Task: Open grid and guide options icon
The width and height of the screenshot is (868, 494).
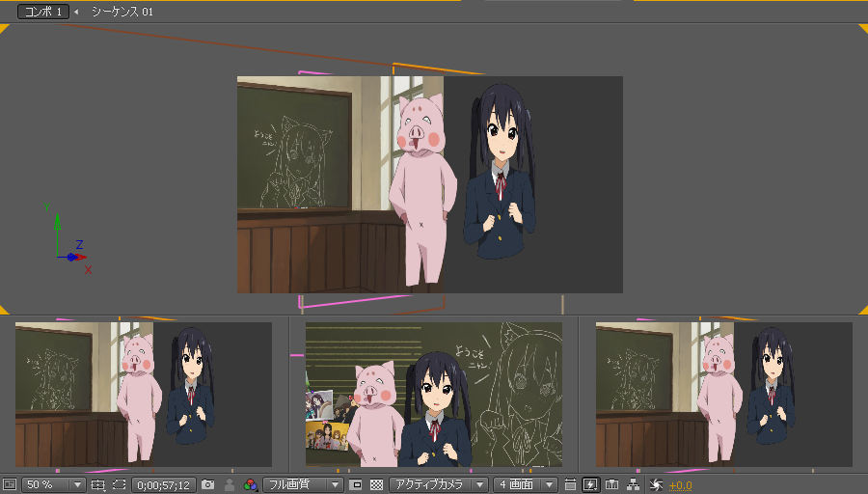Action: click(x=98, y=484)
